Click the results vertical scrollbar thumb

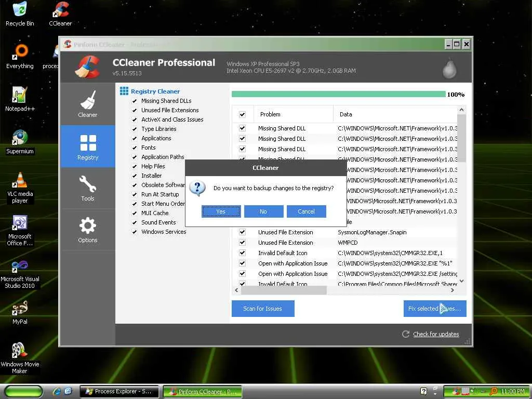coord(461,138)
